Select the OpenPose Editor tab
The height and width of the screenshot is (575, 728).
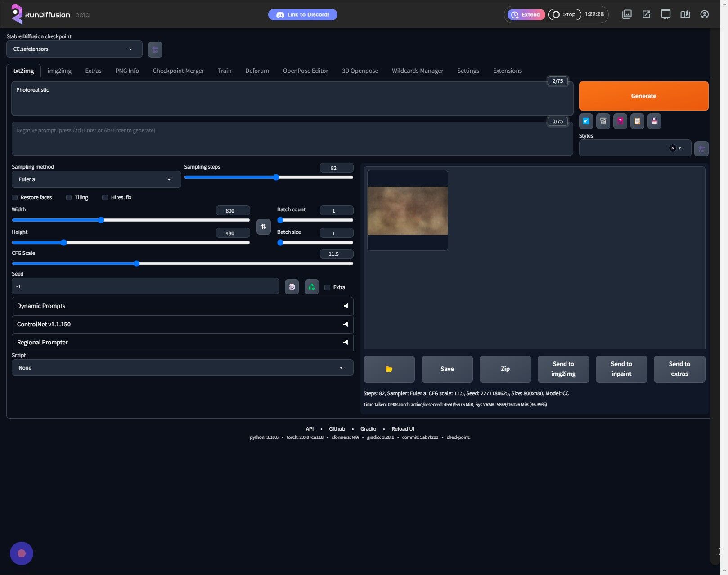tap(305, 71)
